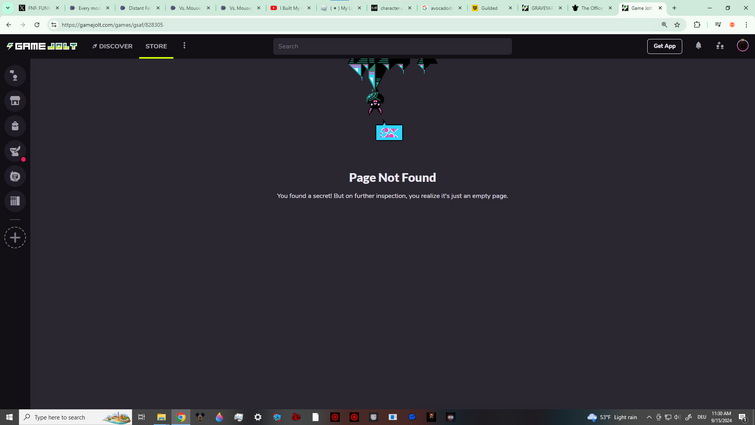Click the Game Jolt logo
This screenshot has height=425, width=755.
pyautogui.click(x=41, y=46)
